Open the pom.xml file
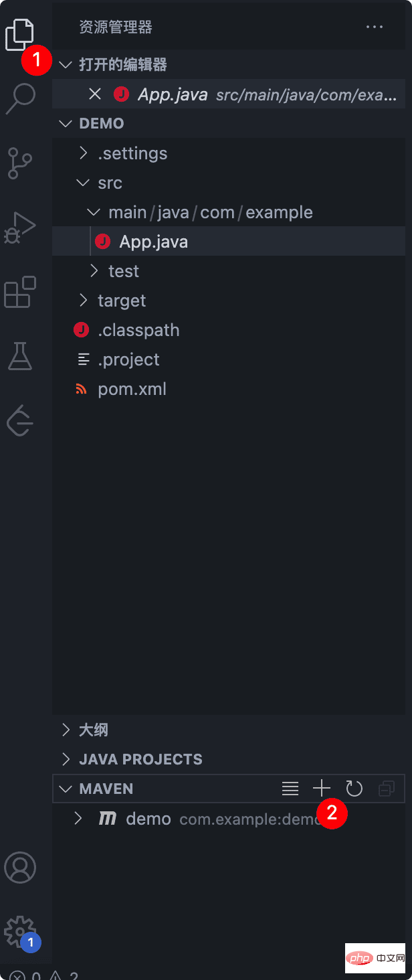The width and height of the screenshot is (412, 980). click(132, 389)
